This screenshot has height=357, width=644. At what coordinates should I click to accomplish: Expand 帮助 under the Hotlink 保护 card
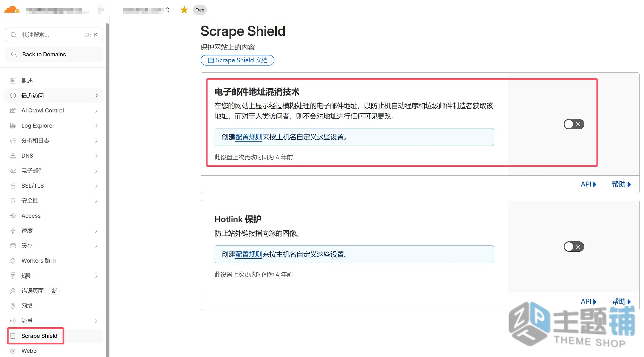pyautogui.click(x=621, y=302)
